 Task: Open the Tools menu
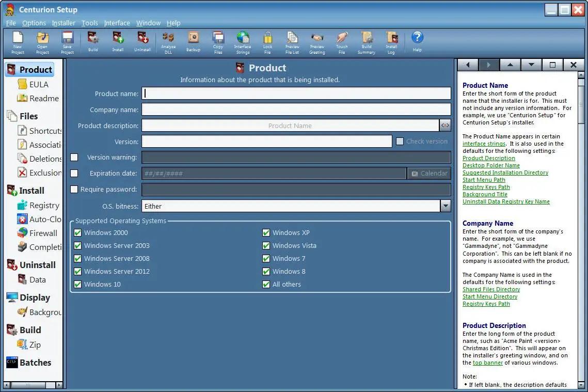[90, 23]
